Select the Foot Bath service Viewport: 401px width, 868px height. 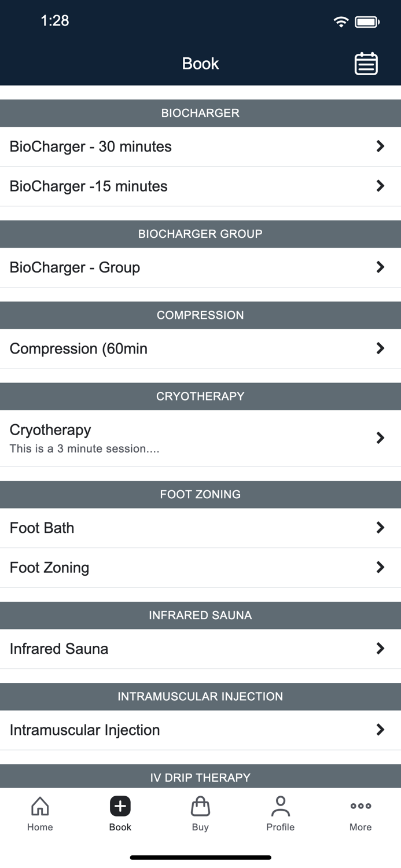click(42, 528)
